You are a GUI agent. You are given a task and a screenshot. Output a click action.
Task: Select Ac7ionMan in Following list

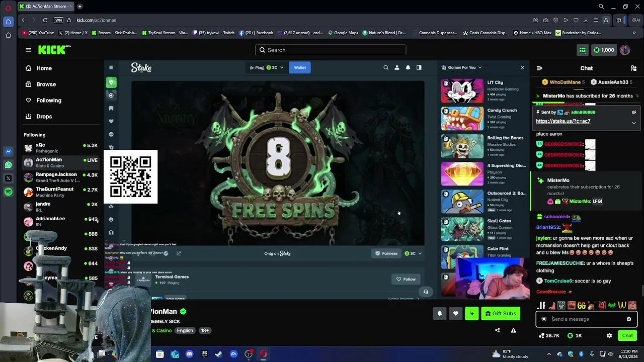tap(60, 162)
